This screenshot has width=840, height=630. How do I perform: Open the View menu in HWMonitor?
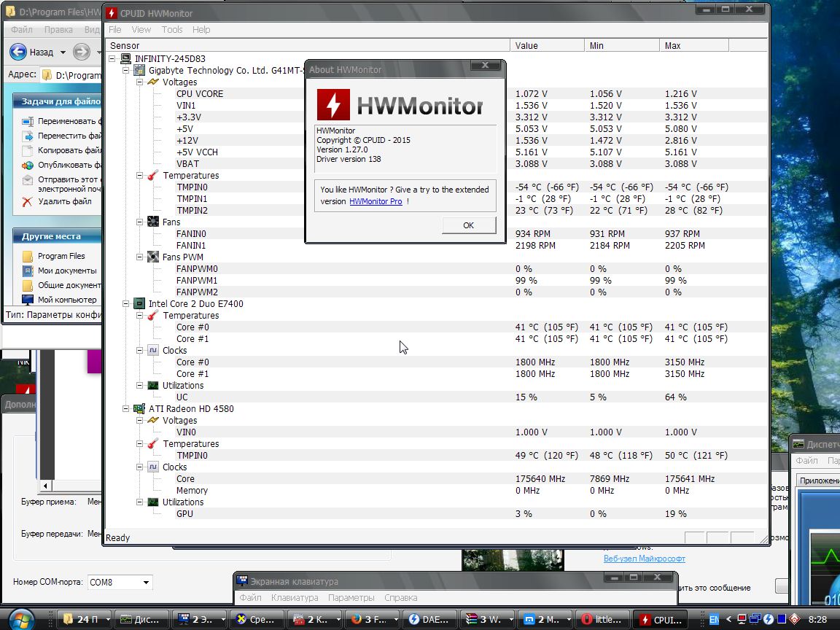pos(141,30)
